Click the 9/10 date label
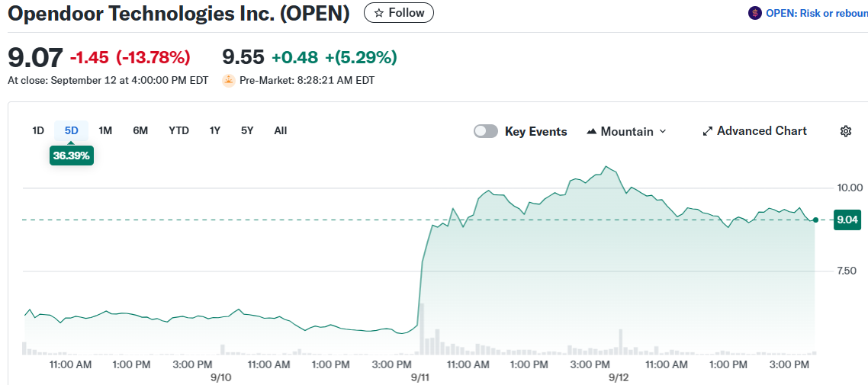868x385 pixels. [221, 377]
